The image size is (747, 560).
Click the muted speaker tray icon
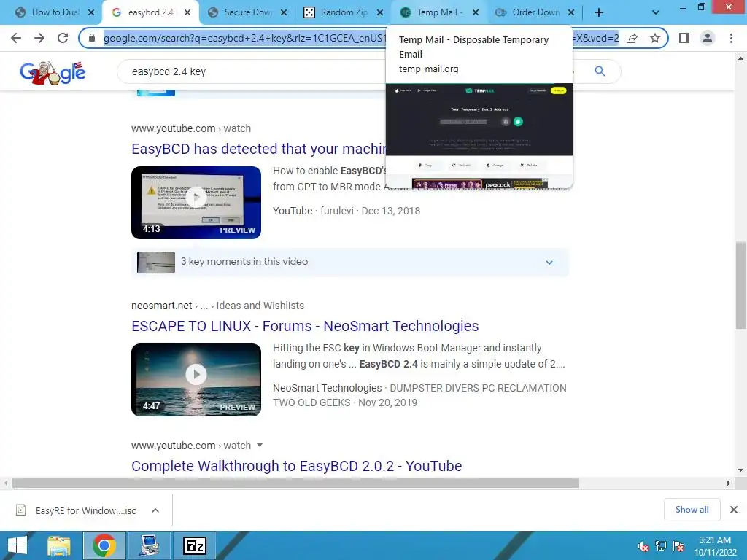coord(643,546)
